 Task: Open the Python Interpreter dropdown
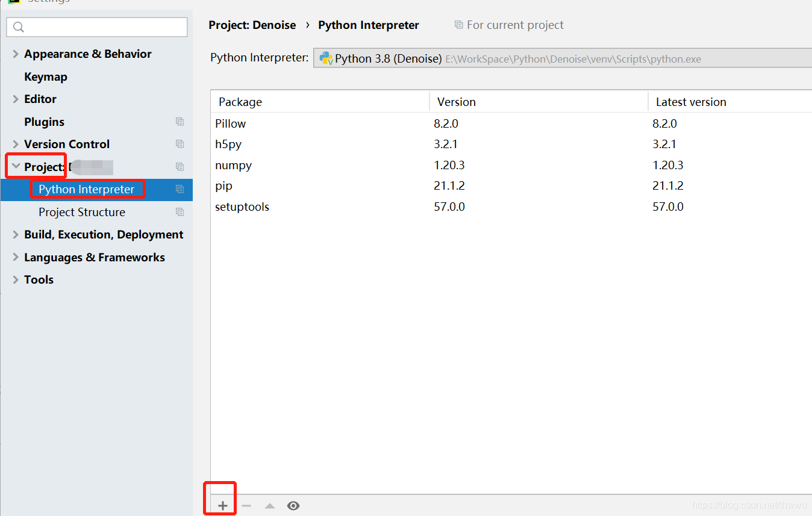coord(563,58)
